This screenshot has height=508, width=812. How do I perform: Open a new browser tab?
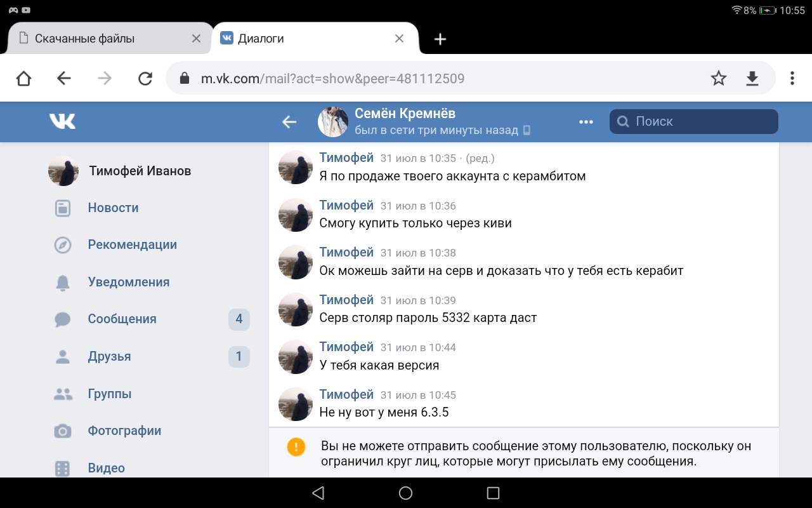440,39
